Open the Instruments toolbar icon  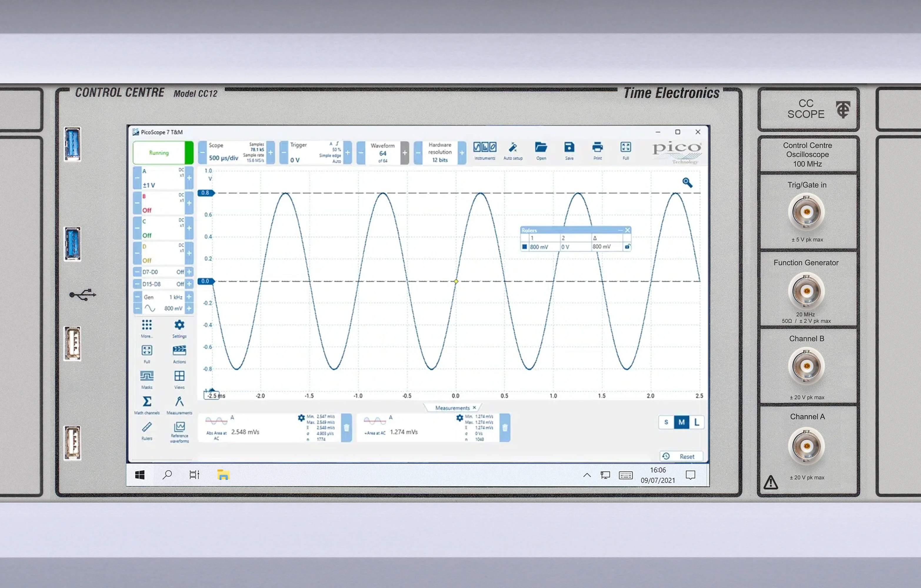(484, 147)
